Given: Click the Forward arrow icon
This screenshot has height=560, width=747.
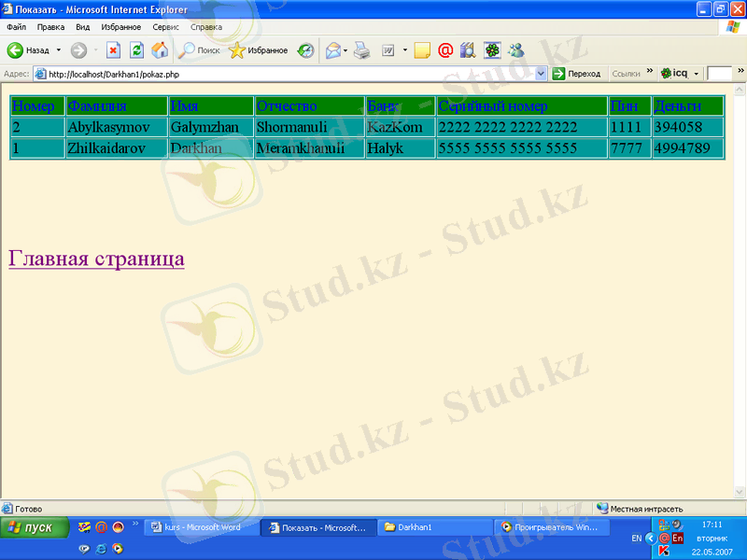Looking at the screenshot, I should (78, 50).
